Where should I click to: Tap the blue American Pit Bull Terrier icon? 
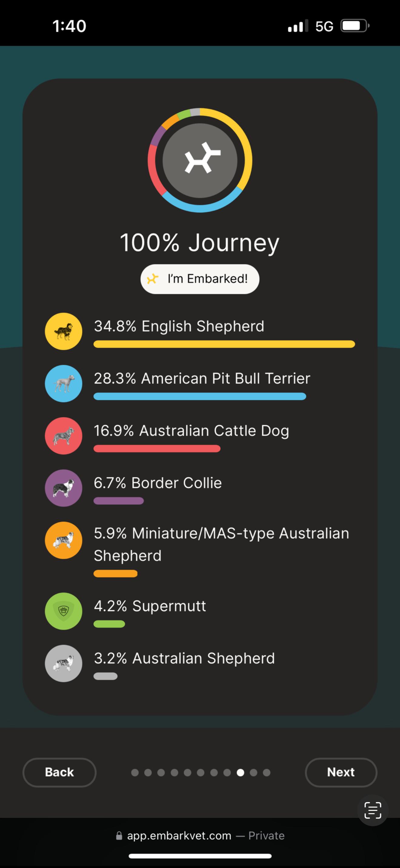coord(63,383)
